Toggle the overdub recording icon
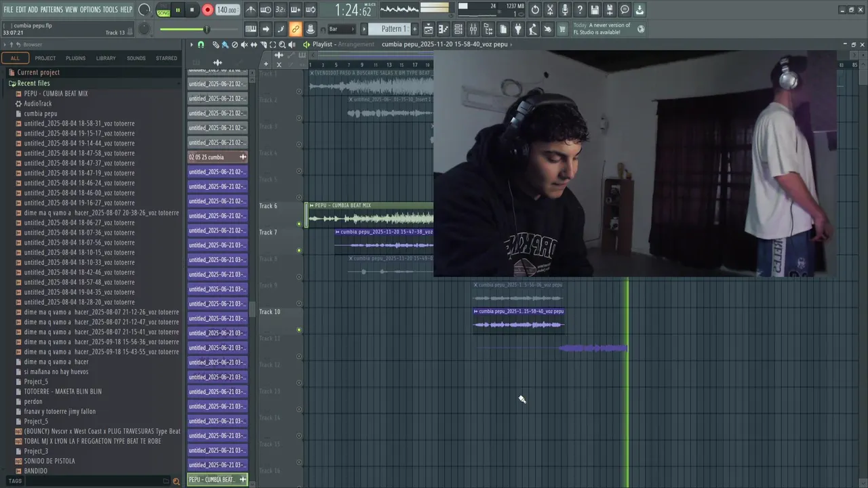The height and width of the screenshot is (488, 868). click(296, 9)
